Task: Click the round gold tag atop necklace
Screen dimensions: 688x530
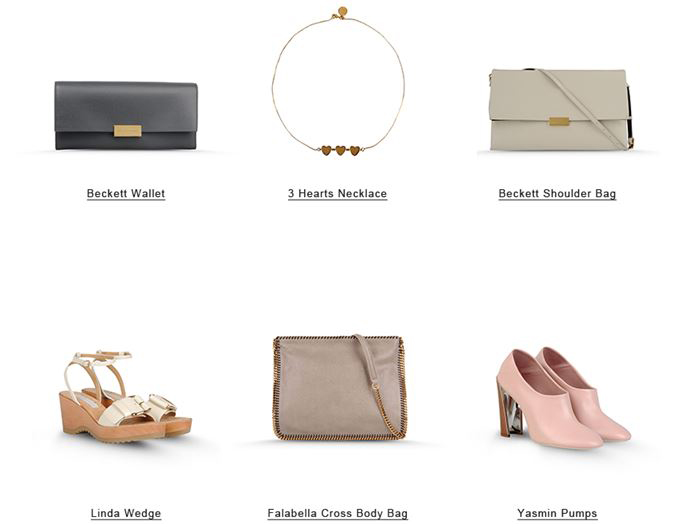Action: click(x=342, y=11)
